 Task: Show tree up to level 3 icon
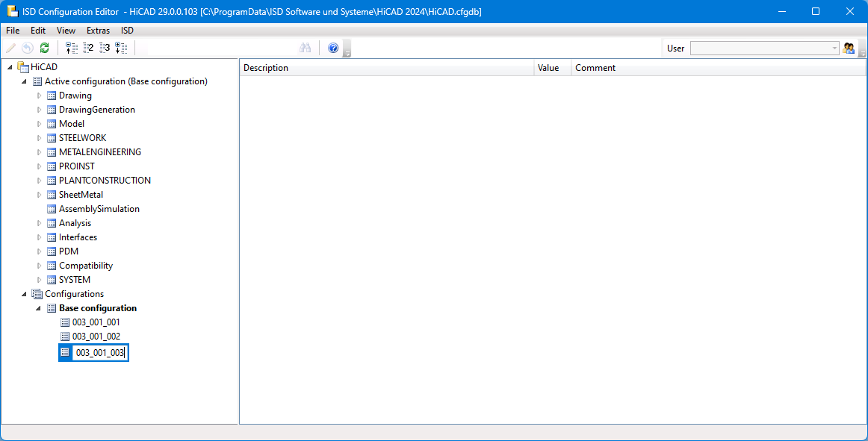[x=105, y=49]
